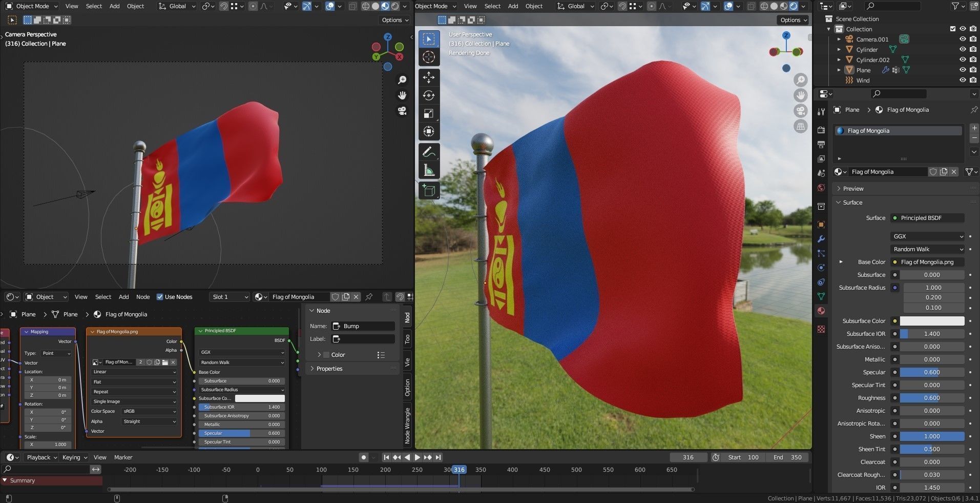Viewport: 980px width, 503px height.
Task: Open Slot 1 dropdown in node editor
Action: pyautogui.click(x=230, y=297)
